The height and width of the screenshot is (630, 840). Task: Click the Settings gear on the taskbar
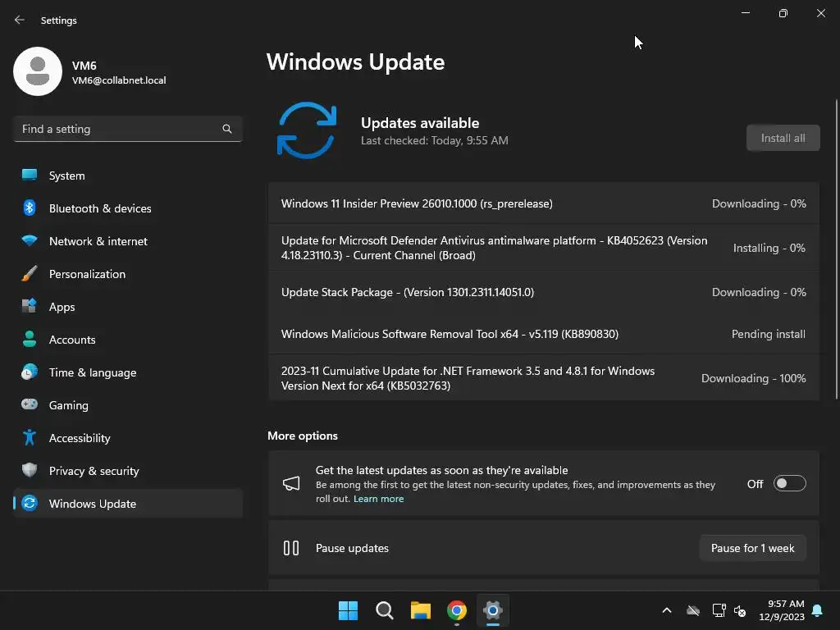(493, 610)
